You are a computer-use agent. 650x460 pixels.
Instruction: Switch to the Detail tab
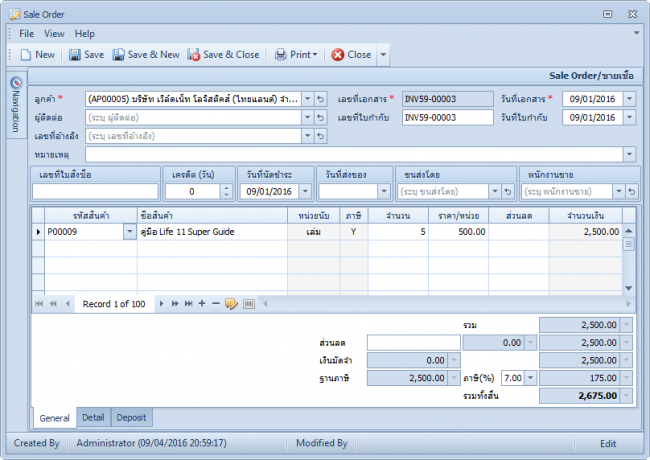click(x=93, y=417)
